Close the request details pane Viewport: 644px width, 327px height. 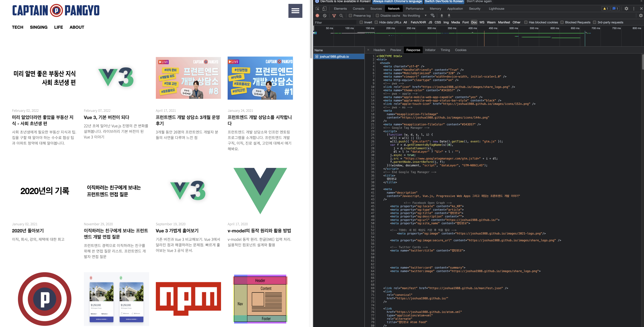click(x=368, y=50)
